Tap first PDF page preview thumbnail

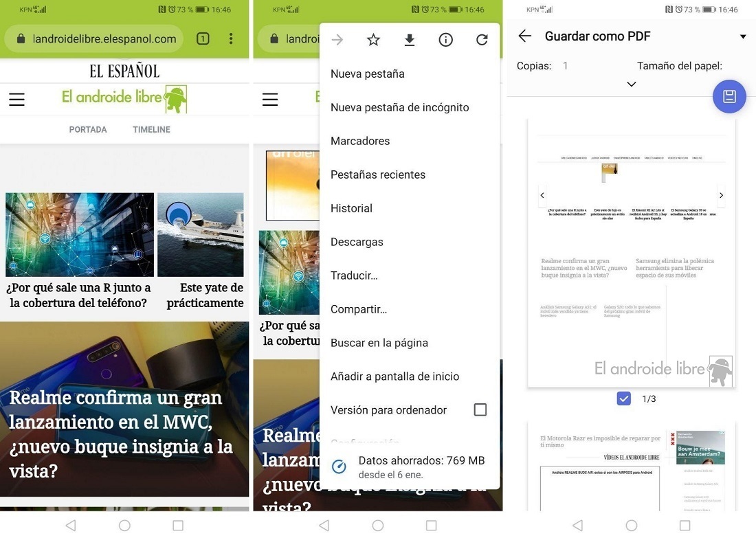[631, 253]
